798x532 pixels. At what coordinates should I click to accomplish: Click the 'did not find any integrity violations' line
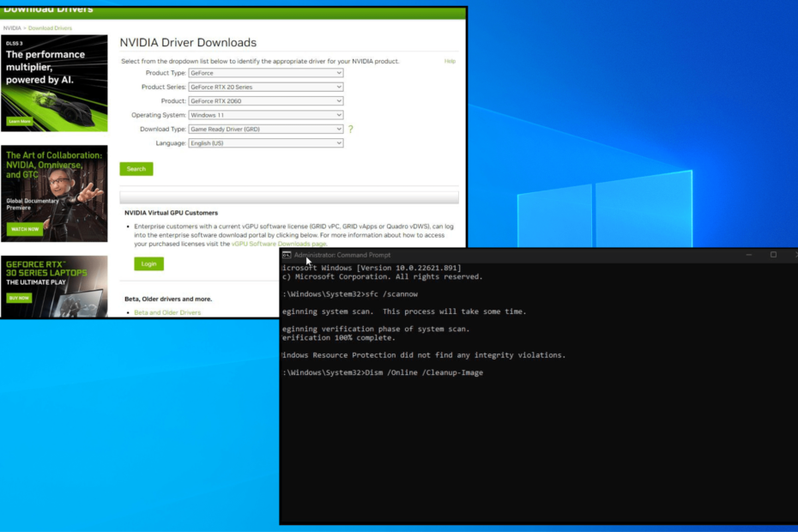(423, 355)
